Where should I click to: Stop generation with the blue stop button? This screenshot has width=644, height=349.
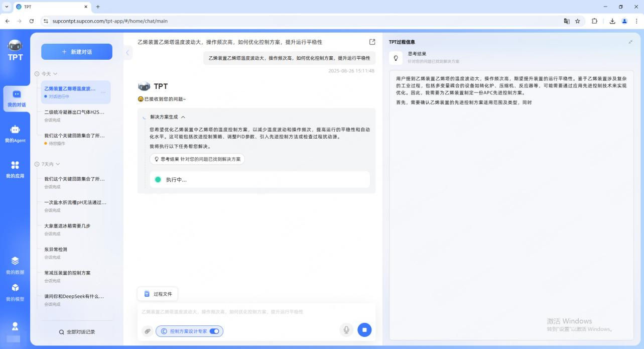tap(364, 330)
